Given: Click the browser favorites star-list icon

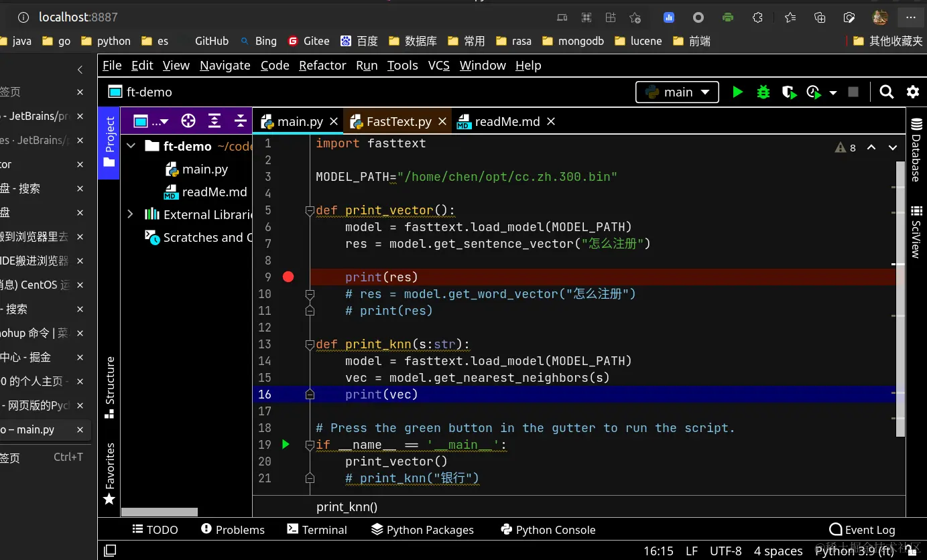Looking at the screenshot, I should tap(790, 17).
